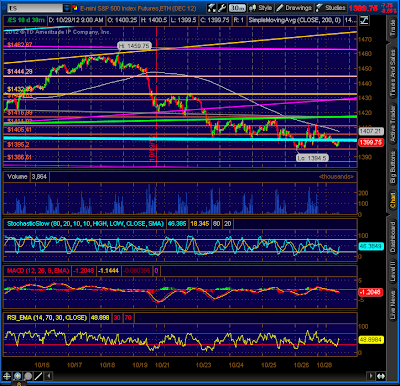
Task: Open the Drawings menu
Action: click(x=294, y=8)
